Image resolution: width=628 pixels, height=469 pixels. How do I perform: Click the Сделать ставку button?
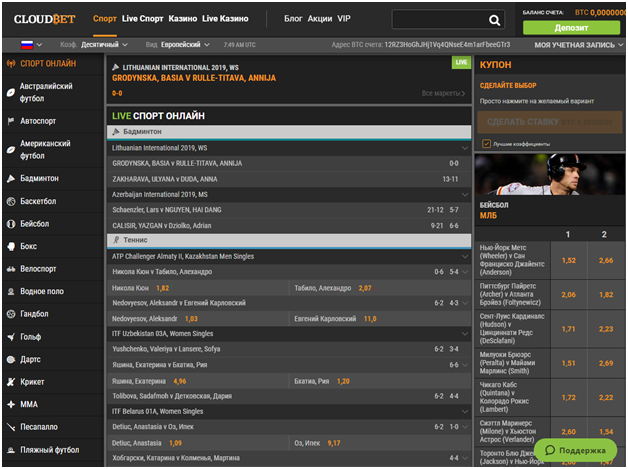pos(550,122)
